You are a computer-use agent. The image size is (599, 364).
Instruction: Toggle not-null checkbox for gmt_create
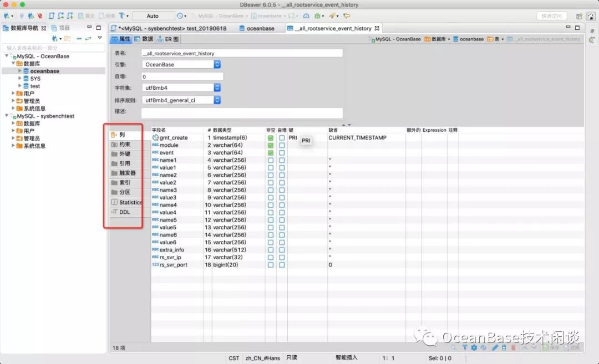coord(271,138)
